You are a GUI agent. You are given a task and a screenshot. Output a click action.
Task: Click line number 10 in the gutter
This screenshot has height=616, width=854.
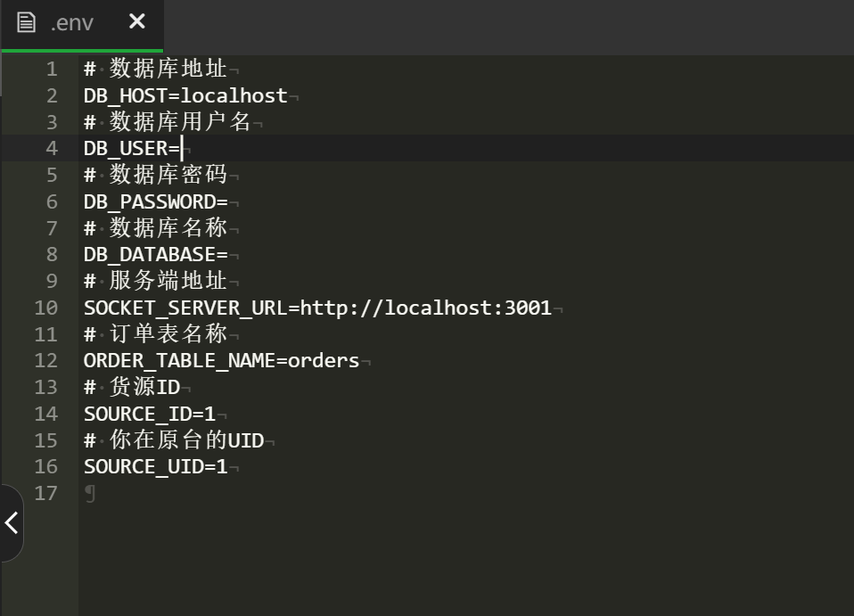coord(46,308)
